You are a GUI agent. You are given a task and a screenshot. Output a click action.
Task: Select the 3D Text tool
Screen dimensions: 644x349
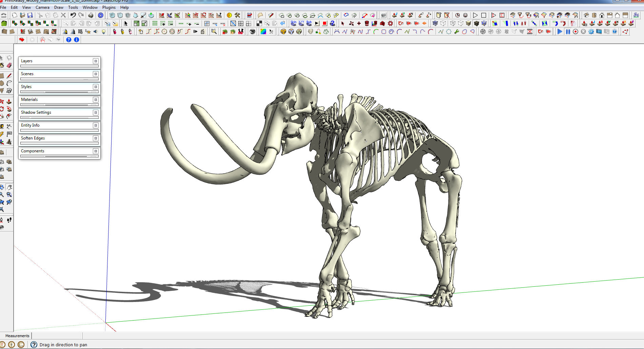point(9,142)
